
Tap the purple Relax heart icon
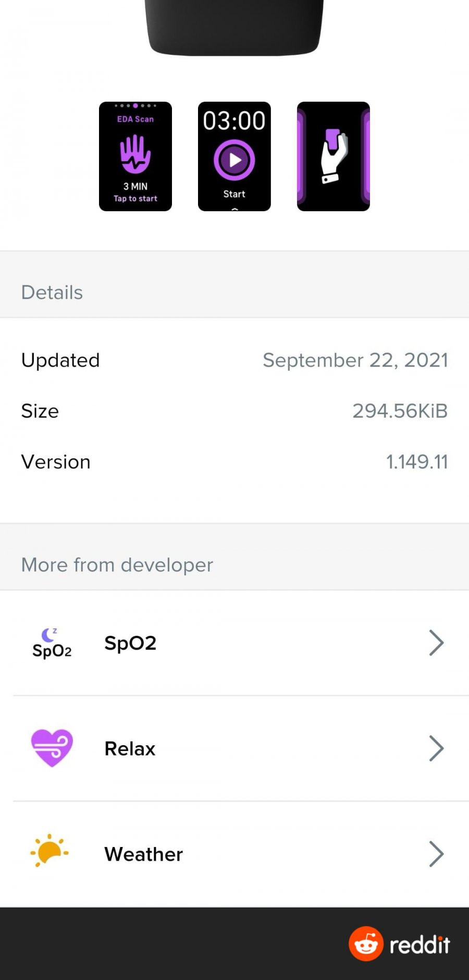click(52, 748)
